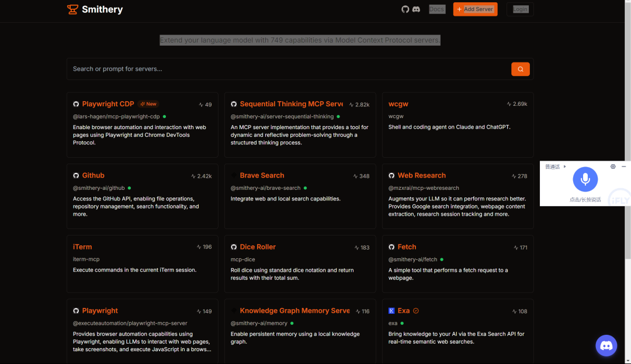
Task: Open the GitHub icon in header
Action: 405,9
